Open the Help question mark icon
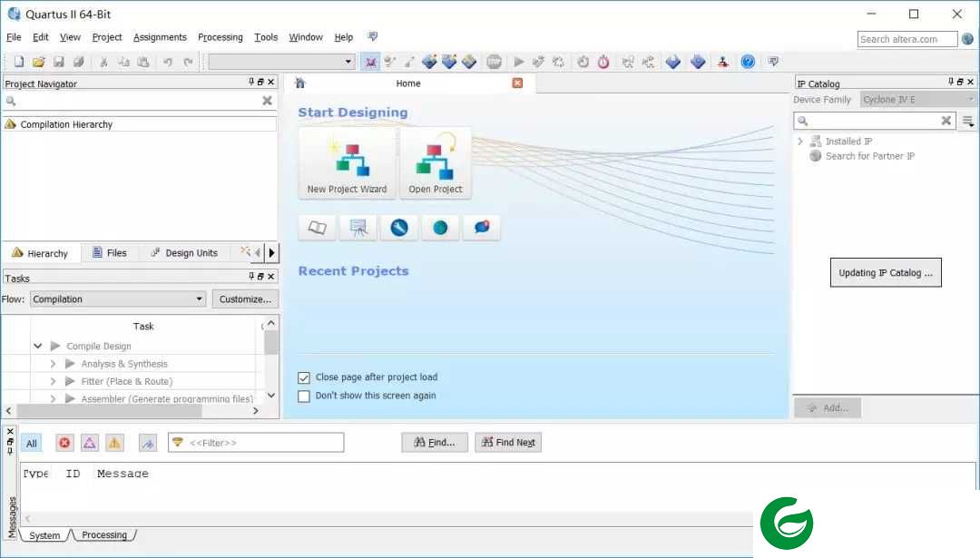 (x=748, y=62)
